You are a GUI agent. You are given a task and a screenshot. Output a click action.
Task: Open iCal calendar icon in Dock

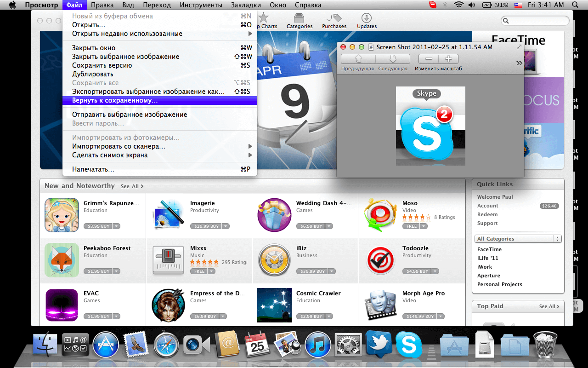coord(257,345)
